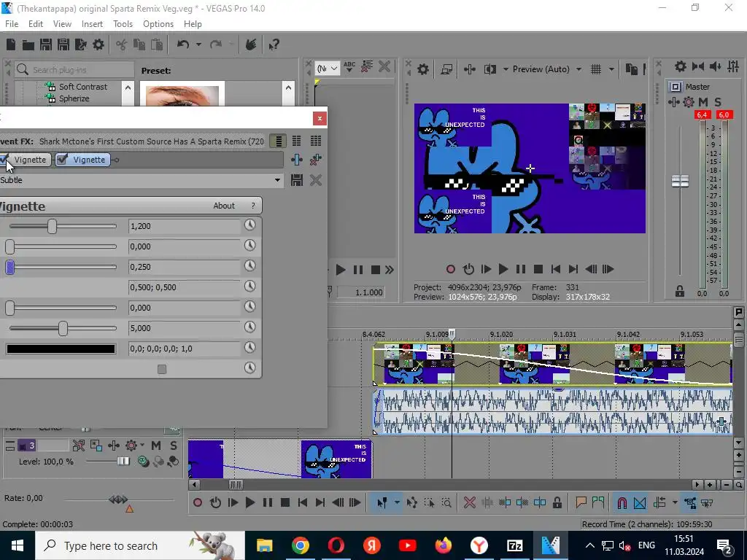Mute track 3 with its M button
The image size is (747, 560).
[156, 446]
